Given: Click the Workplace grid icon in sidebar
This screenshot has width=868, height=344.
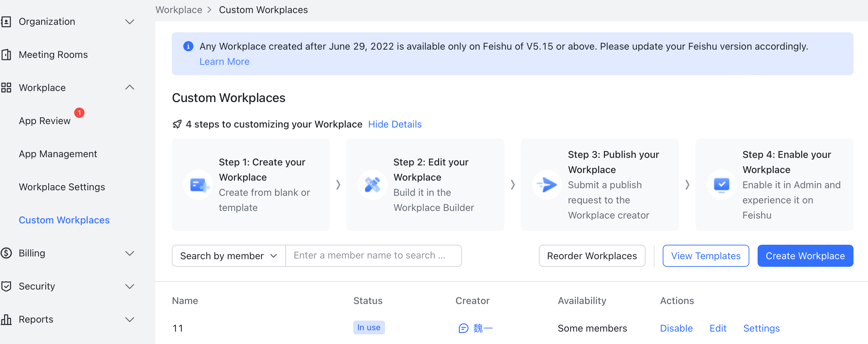Looking at the screenshot, I should [7, 88].
